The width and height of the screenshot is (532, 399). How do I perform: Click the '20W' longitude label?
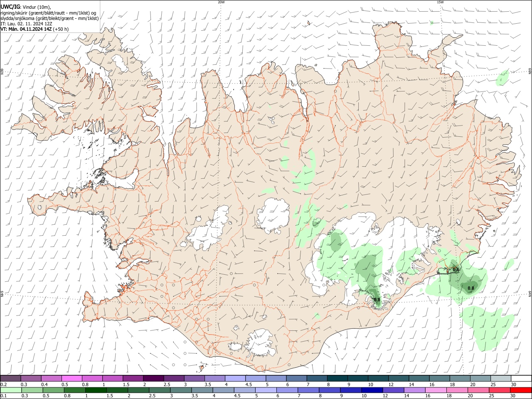[x=221, y=2]
